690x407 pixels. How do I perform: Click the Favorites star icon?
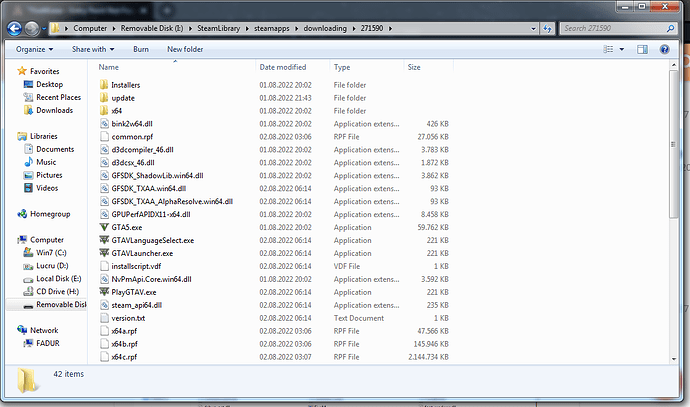tap(22, 71)
